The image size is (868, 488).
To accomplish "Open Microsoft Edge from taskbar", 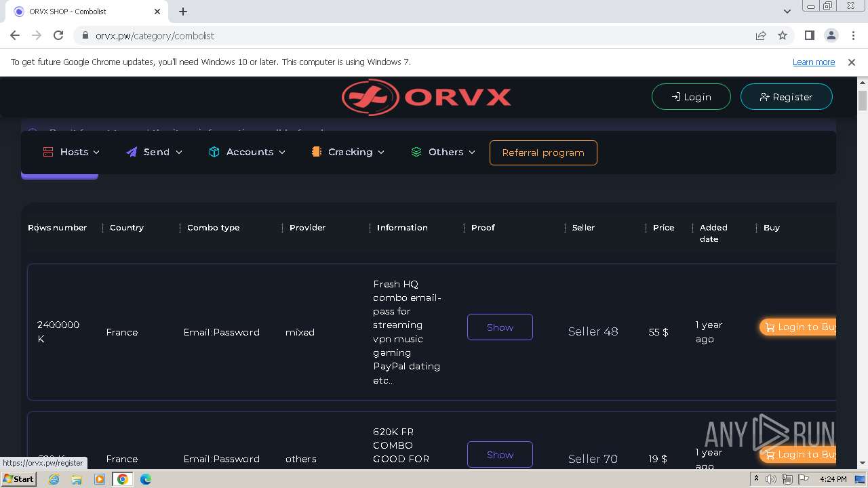I will point(146,479).
